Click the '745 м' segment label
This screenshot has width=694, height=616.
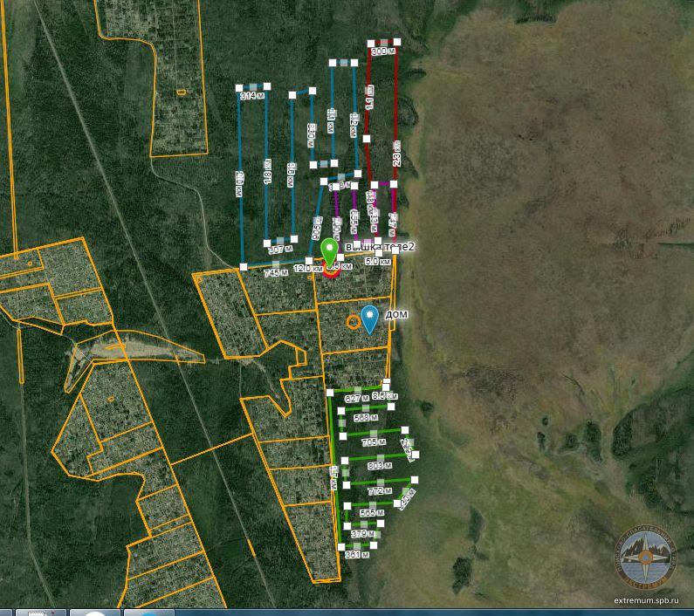[276, 273]
